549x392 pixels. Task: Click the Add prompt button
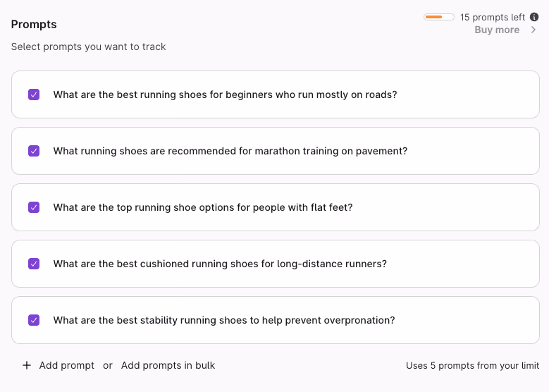point(66,365)
